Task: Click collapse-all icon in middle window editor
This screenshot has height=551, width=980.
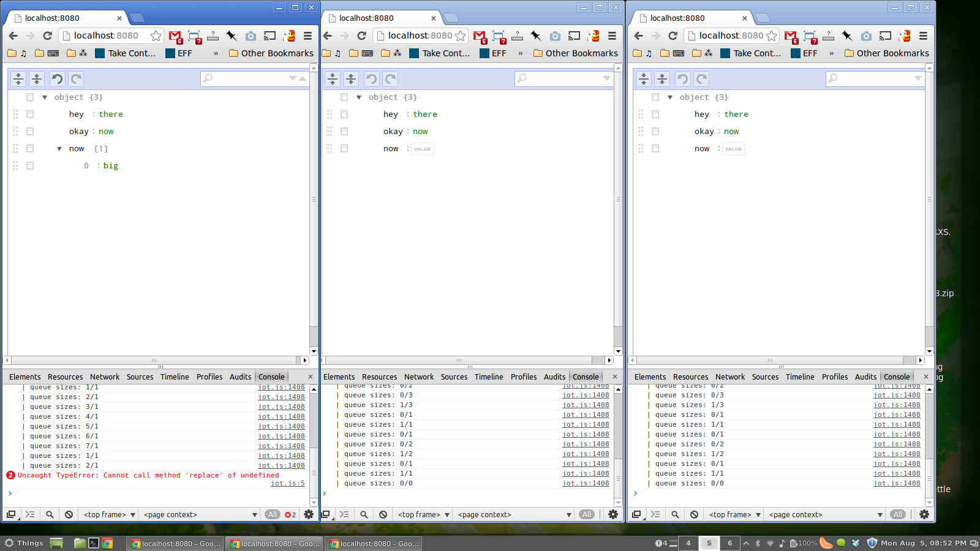Action: click(350, 78)
